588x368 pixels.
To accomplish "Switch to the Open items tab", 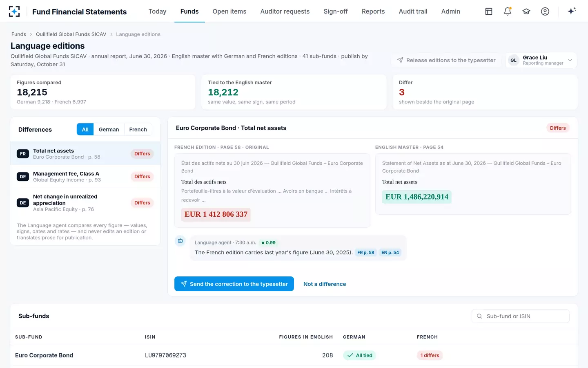I will pyautogui.click(x=229, y=11).
